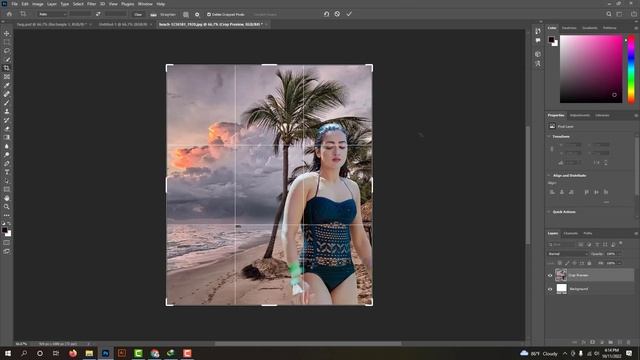The height and width of the screenshot is (360, 640).
Task: Reset the crop box with the undo arrow
Action: (326, 14)
